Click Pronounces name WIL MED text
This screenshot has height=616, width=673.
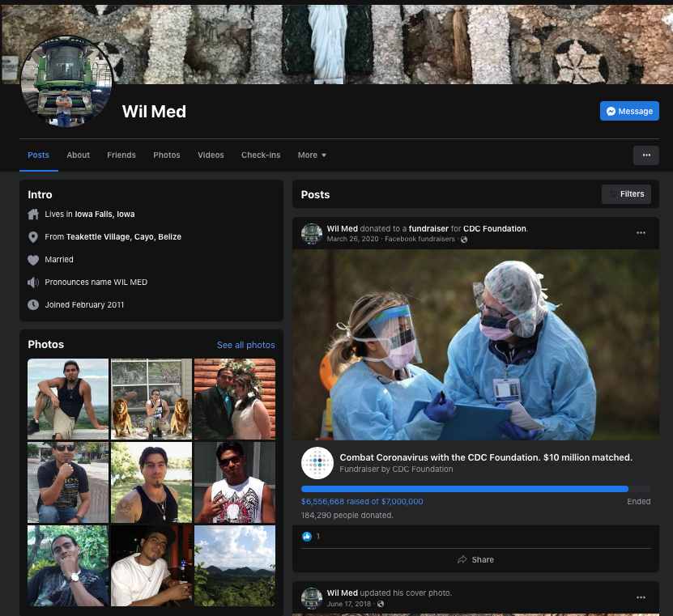coord(96,283)
